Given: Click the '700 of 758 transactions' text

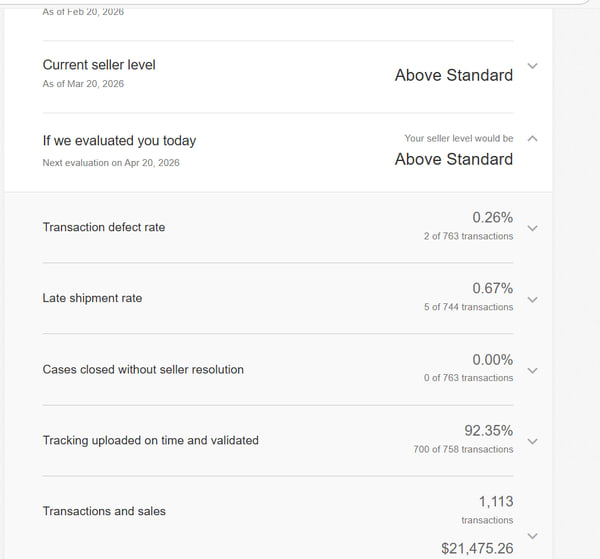Looking at the screenshot, I should 463,449.
